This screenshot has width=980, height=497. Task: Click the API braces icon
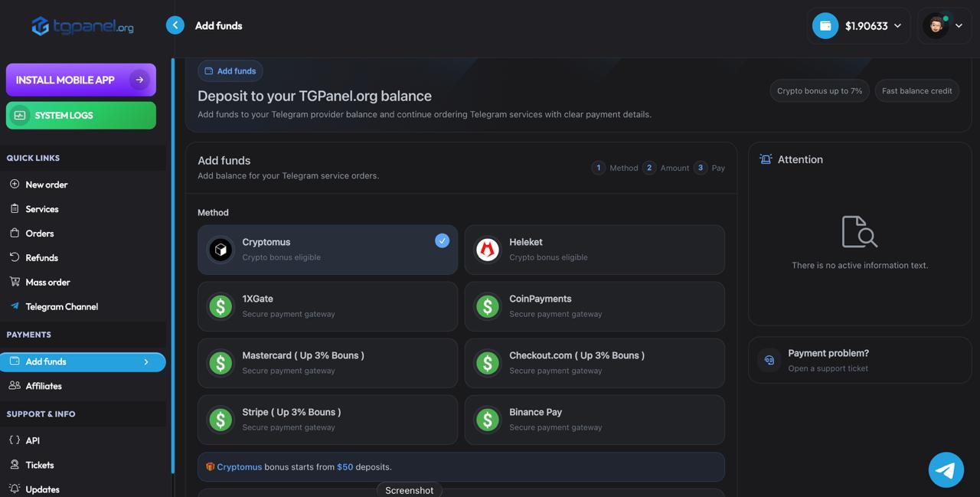click(15, 440)
